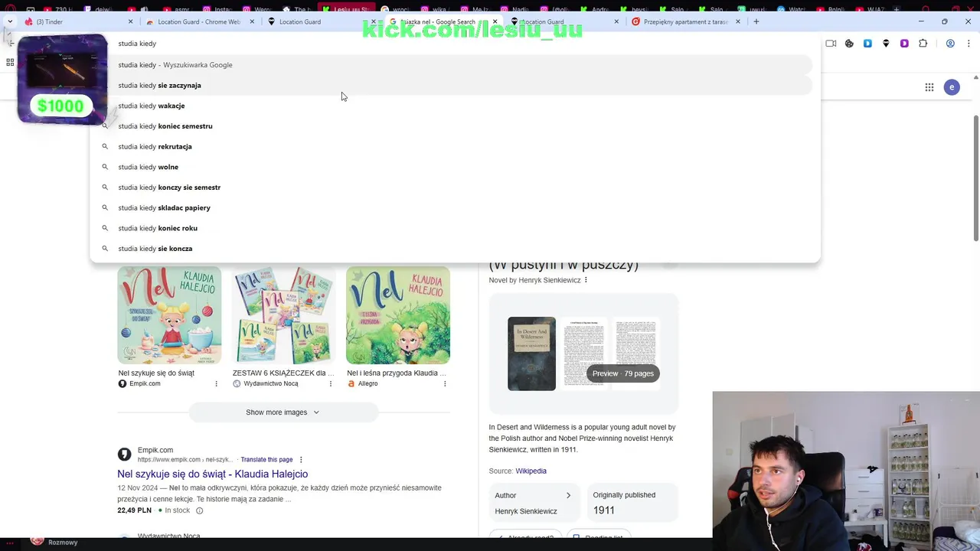Screen dimensions: 980x551
Task: Click the address bar with 'studia kiedy'
Action: pyautogui.click(x=454, y=44)
